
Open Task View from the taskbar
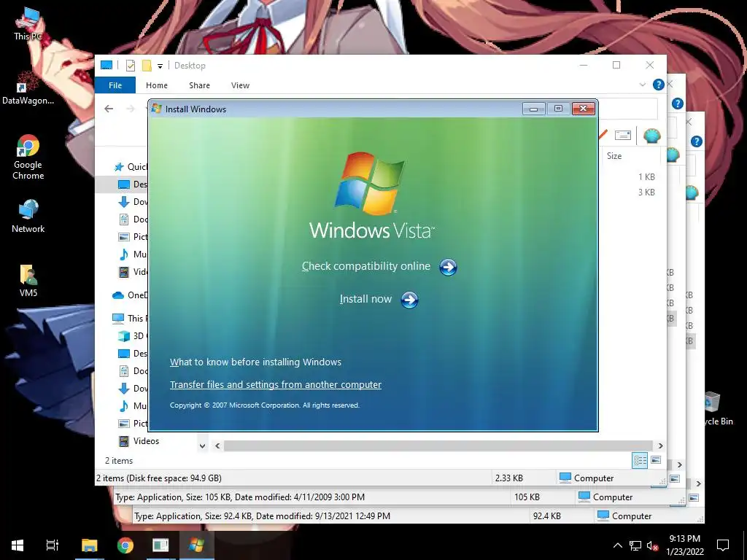point(53,545)
